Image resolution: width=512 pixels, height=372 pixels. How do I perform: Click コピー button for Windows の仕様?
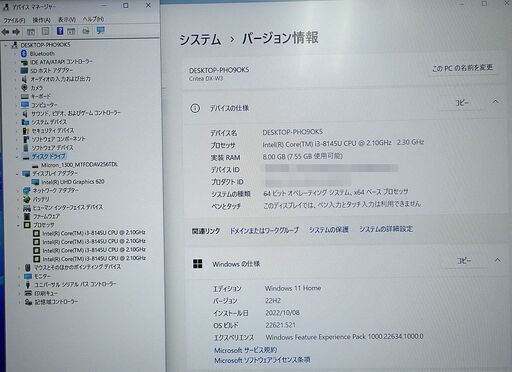tap(464, 261)
